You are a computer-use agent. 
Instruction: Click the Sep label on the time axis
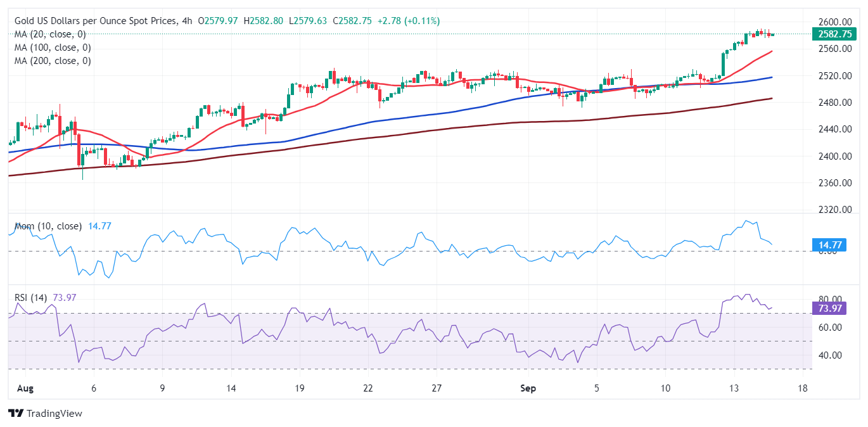pyautogui.click(x=528, y=388)
